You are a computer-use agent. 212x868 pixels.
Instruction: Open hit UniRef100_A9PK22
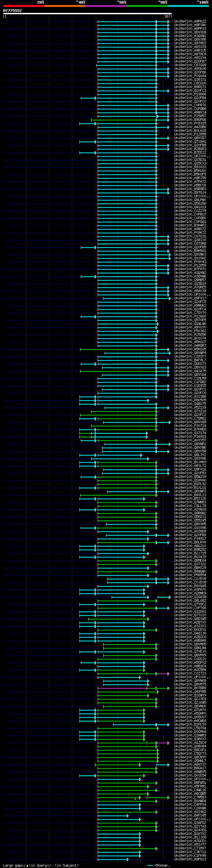click(x=190, y=21)
